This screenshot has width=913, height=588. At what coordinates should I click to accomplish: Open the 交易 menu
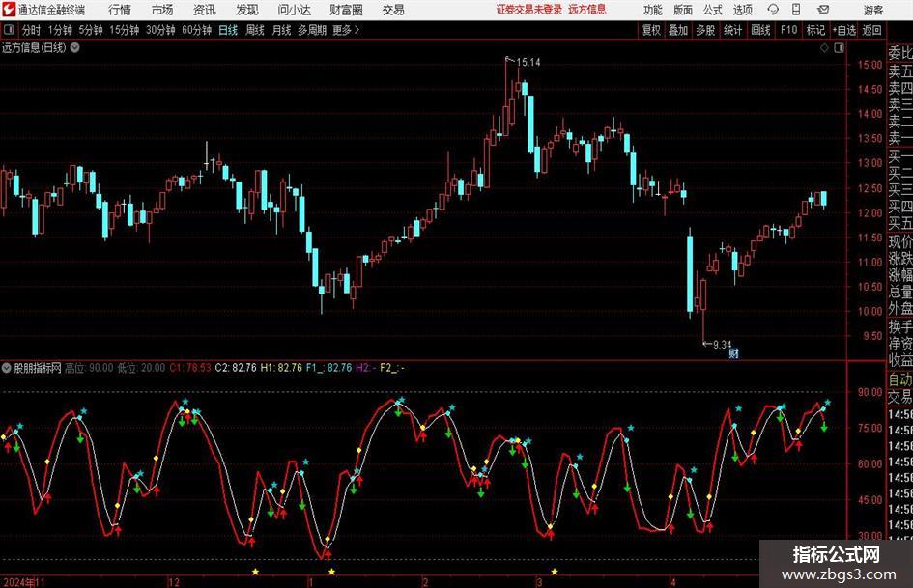tap(393, 10)
